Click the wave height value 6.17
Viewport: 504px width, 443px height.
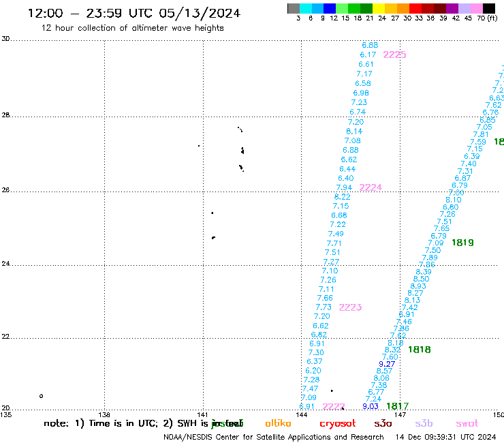[368, 55]
